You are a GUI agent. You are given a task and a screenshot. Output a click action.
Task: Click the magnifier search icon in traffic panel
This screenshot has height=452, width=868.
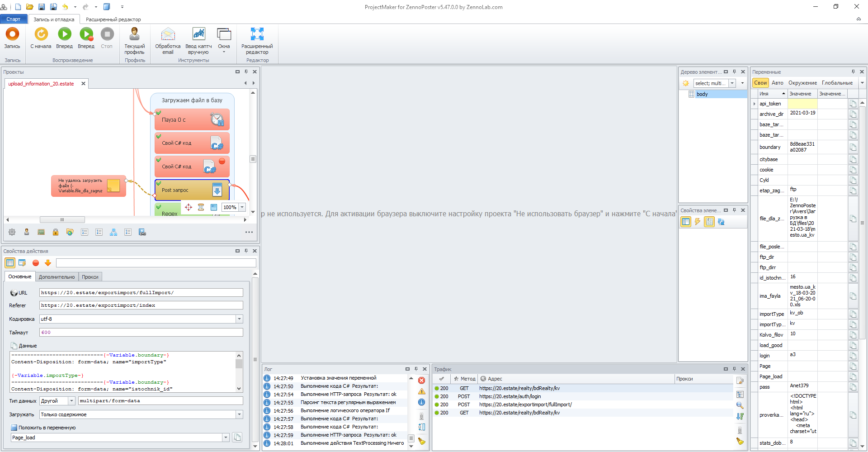point(740,405)
